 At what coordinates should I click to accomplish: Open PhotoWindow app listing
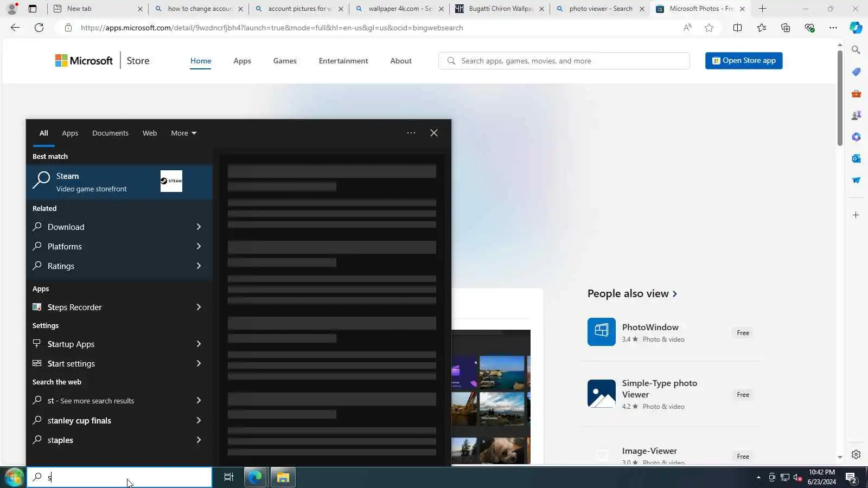(x=672, y=332)
